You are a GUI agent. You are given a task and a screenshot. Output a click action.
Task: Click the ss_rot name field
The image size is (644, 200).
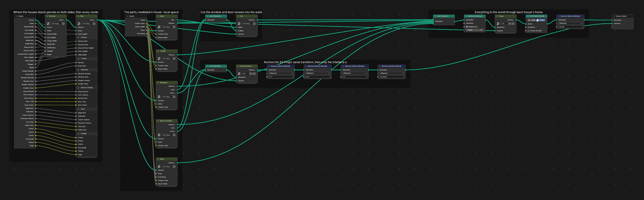[x=571, y=27]
